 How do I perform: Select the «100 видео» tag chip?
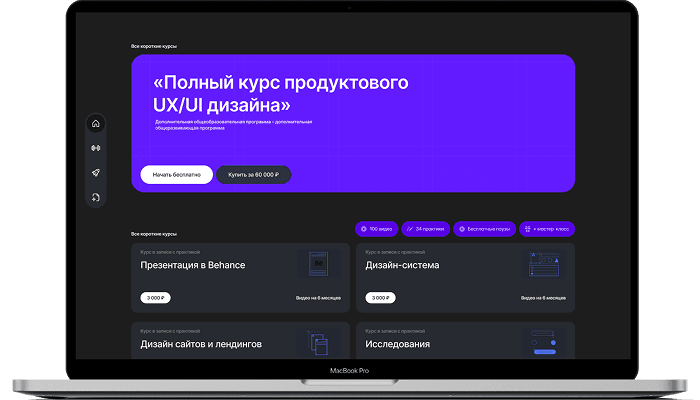pos(376,229)
